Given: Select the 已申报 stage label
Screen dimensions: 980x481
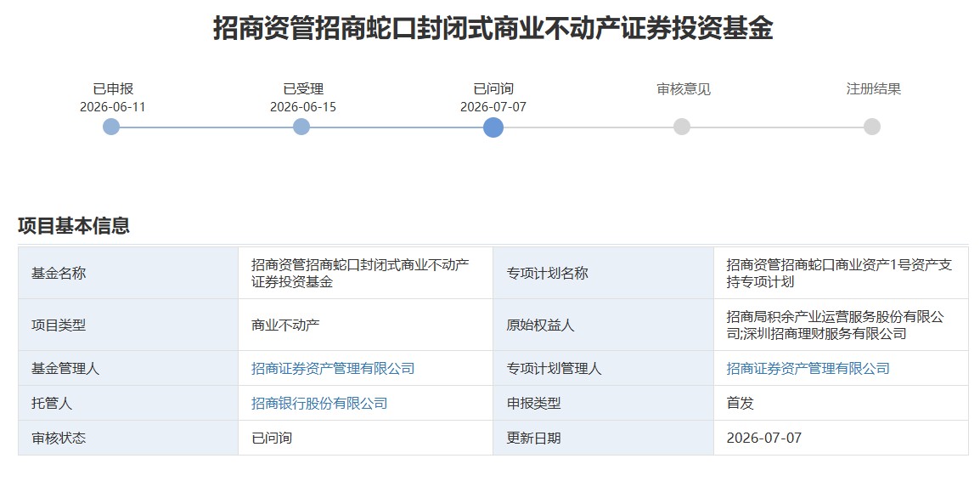Looking at the screenshot, I should (113, 89).
